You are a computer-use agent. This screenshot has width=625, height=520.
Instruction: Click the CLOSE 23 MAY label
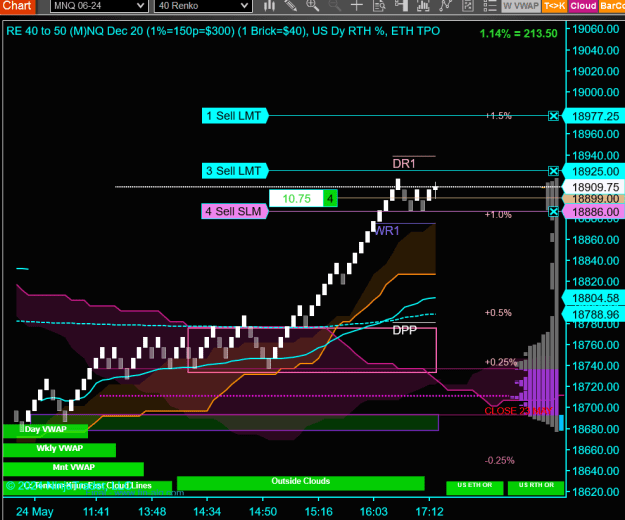click(x=518, y=411)
